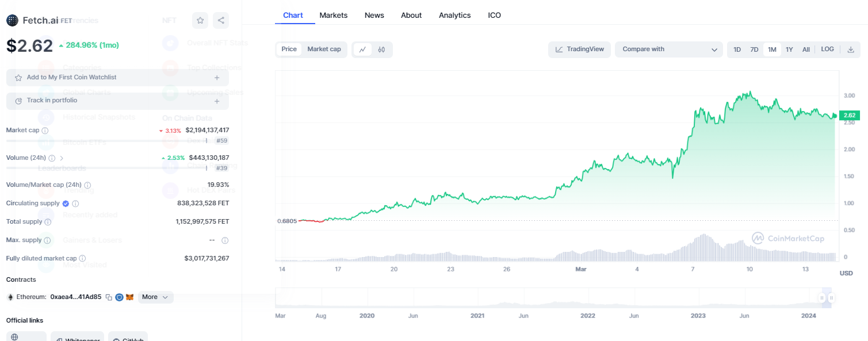This screenshot has height=341, width=868.
Task: Download chart data with the download icon
Action: click(851, 49)
